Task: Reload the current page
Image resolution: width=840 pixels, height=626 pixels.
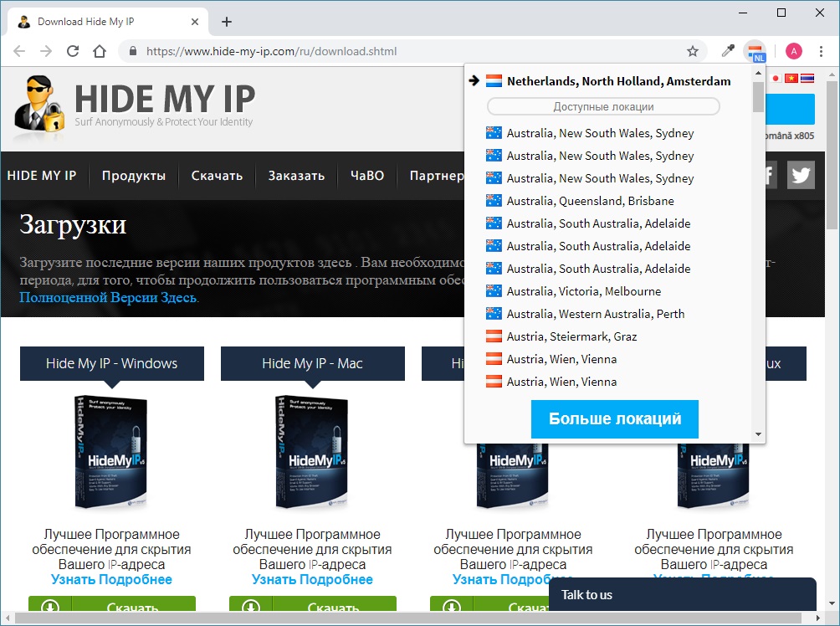Action: point(73,51)
